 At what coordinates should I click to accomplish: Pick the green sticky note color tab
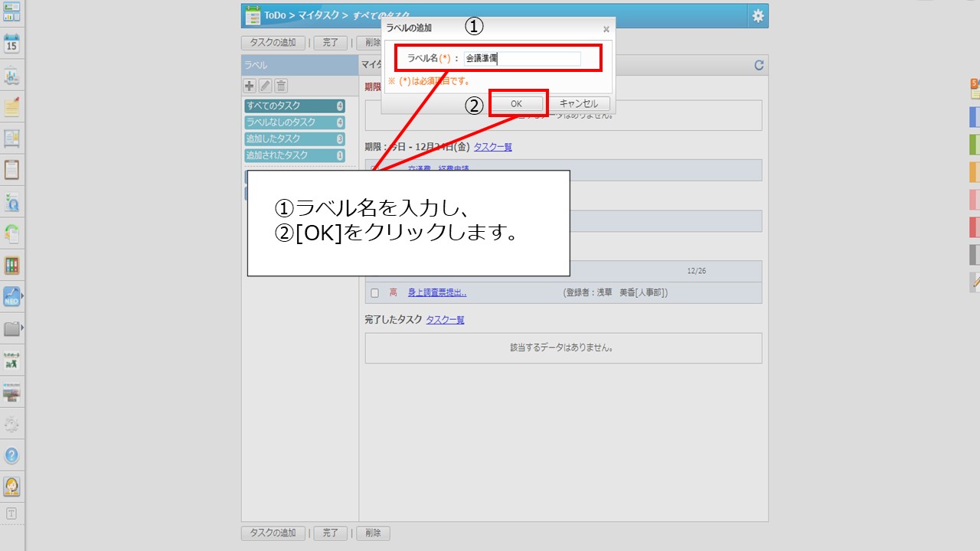click(x=975, y=145)
